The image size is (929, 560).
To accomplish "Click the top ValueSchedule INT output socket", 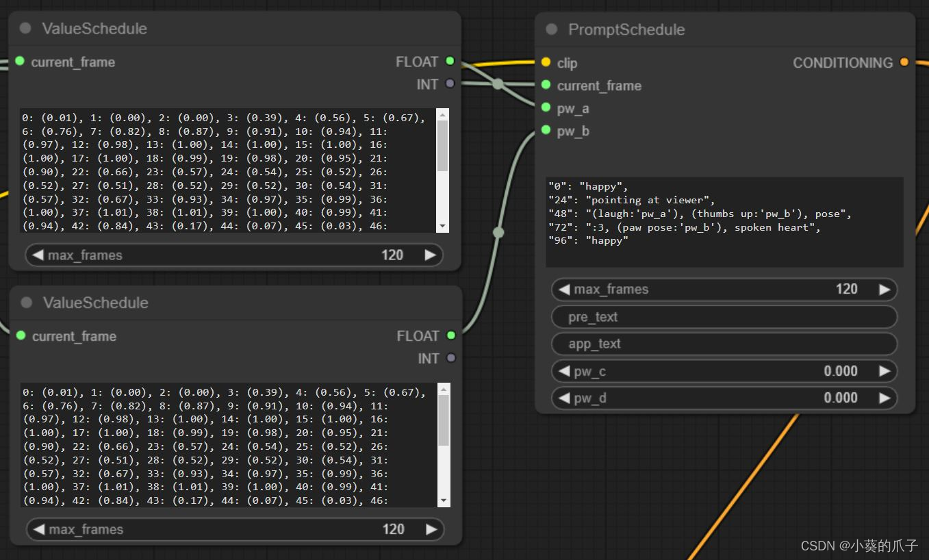I will 450,84.
